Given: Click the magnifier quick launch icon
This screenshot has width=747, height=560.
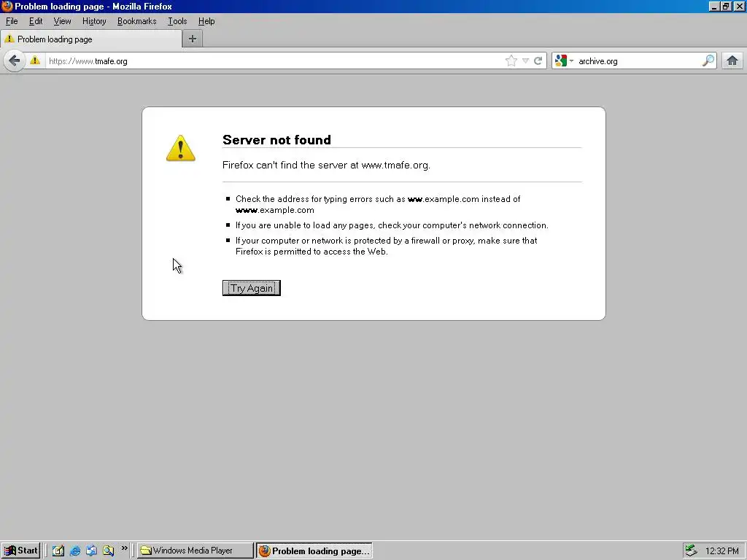Looking at the screenshot, I should (108, 551).
